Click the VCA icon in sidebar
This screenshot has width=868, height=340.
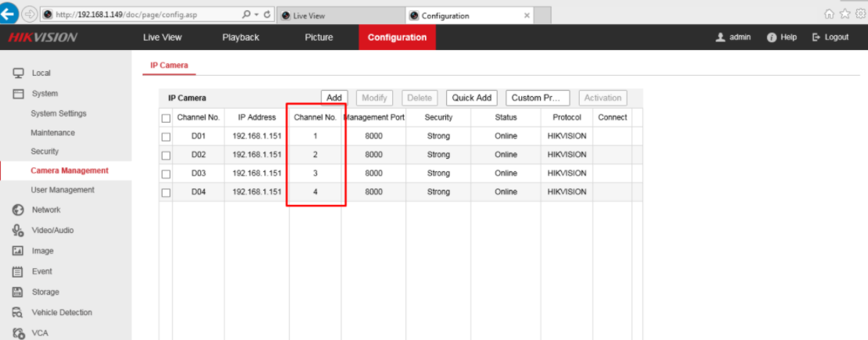(17, 333)
